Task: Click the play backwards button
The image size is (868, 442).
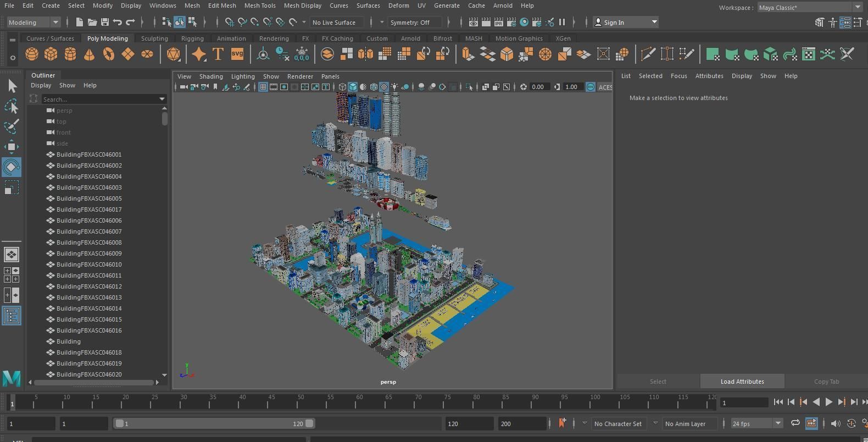Action: pyautogui.click(x=816, y=402)
